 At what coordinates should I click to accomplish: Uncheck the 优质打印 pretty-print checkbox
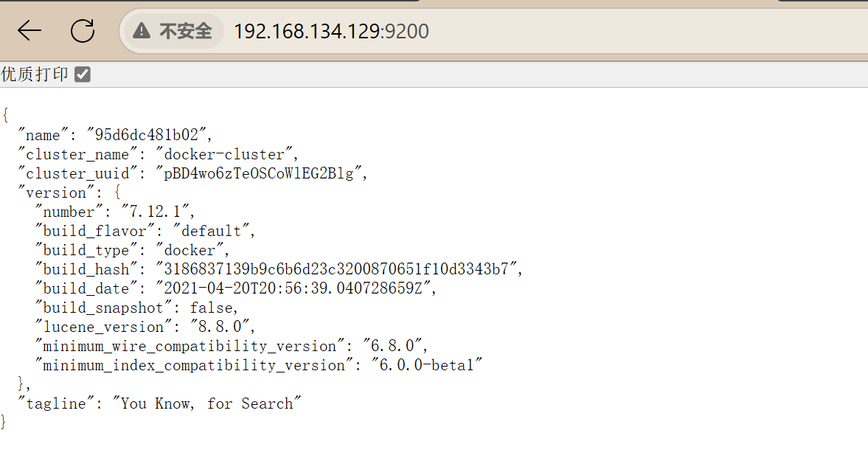coord(83,74)
